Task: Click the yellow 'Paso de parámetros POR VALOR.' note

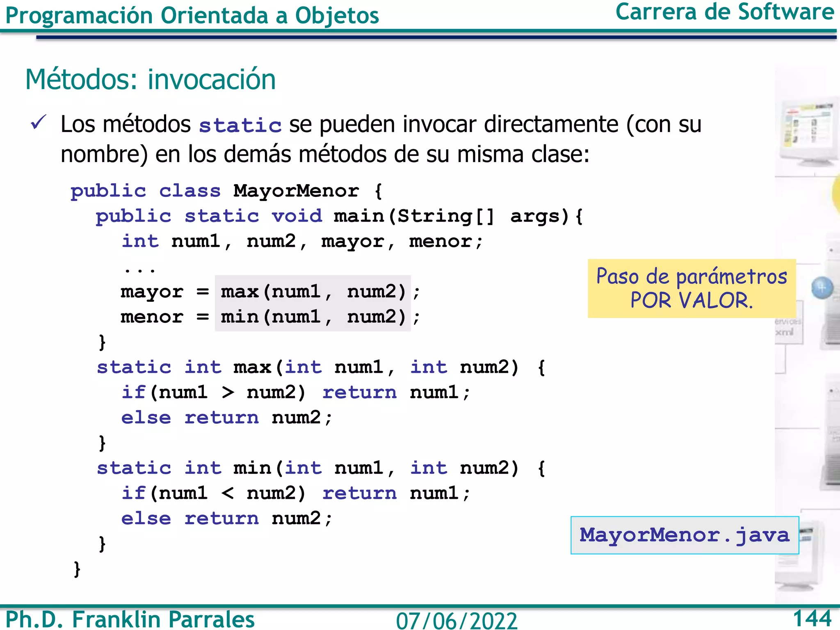Action: click(692, 288)
